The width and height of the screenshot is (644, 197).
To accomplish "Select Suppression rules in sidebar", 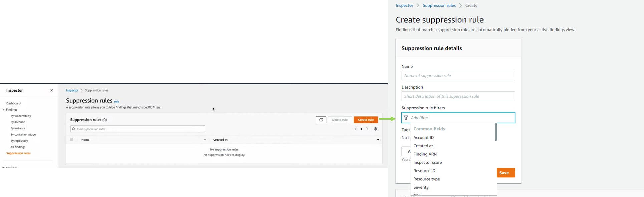I will click(x=18, y=153).
